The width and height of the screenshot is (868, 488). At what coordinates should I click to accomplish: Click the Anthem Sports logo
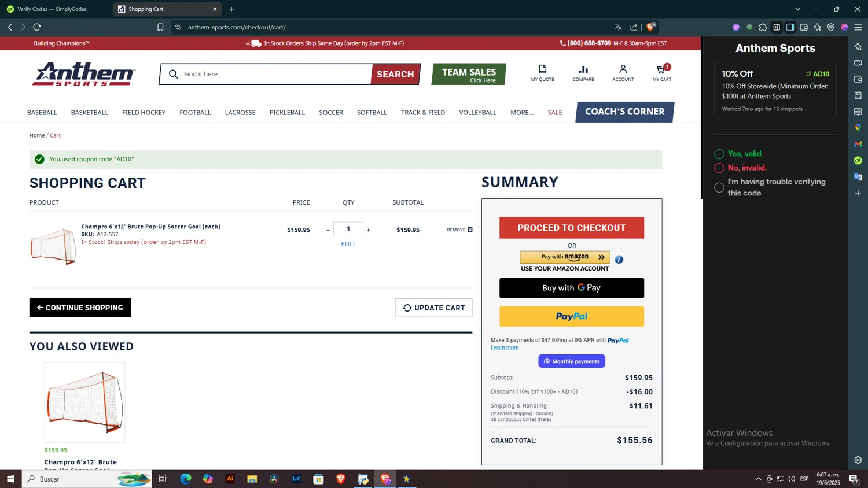pyautogui.click(x=84, y=74)
